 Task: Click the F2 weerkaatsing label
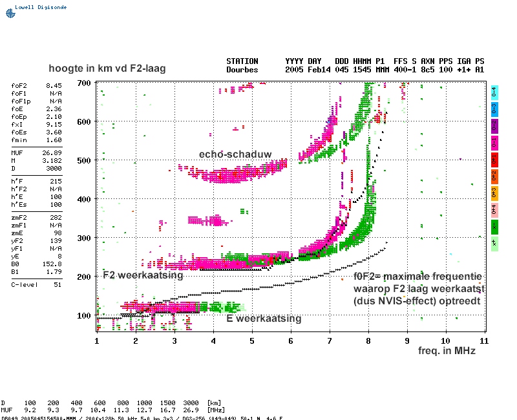(x=143, y=275)
